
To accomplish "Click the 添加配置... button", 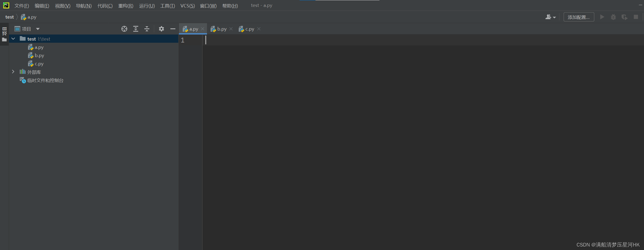I will [x=578, y=17].
